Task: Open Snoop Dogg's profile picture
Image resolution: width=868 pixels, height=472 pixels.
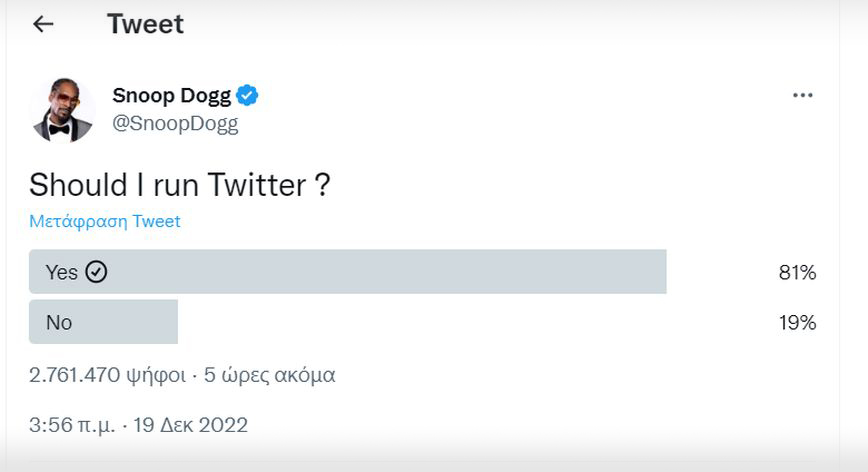Action: tap(62, 110)
